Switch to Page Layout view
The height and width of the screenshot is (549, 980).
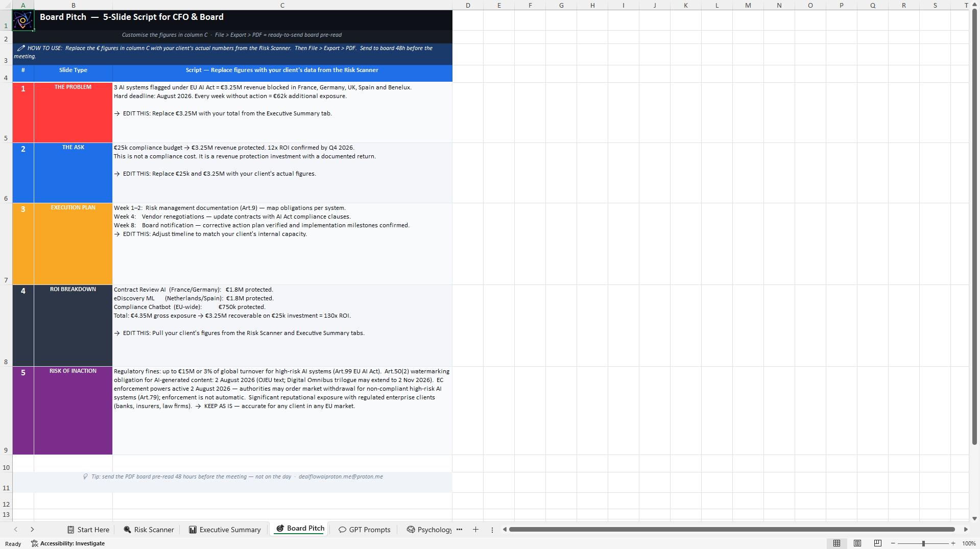click(x=857, y=543)
